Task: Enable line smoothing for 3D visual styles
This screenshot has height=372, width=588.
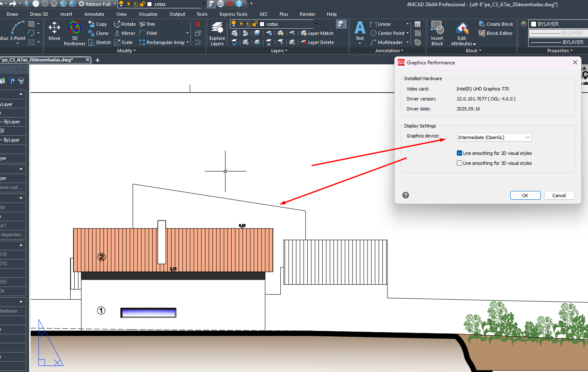Action: tap(459, 163)
